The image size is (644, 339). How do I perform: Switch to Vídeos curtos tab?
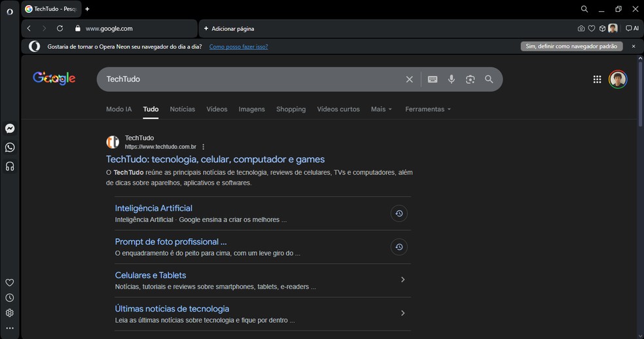338,109
